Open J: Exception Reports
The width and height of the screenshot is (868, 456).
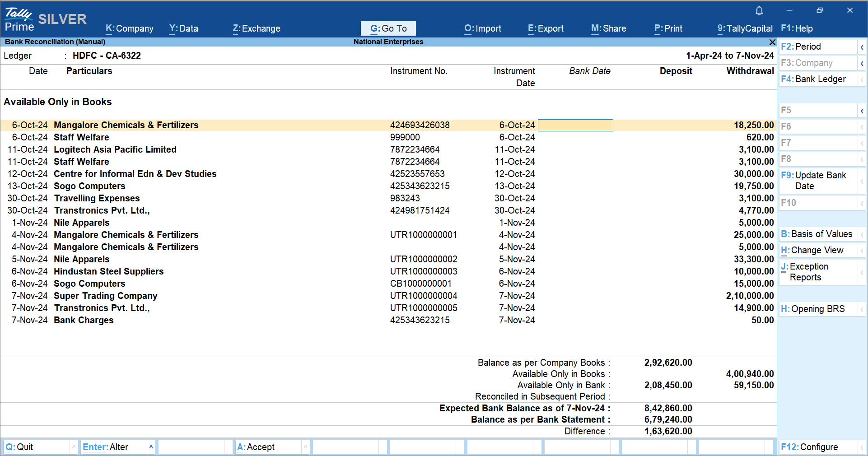tap(818, 272)
